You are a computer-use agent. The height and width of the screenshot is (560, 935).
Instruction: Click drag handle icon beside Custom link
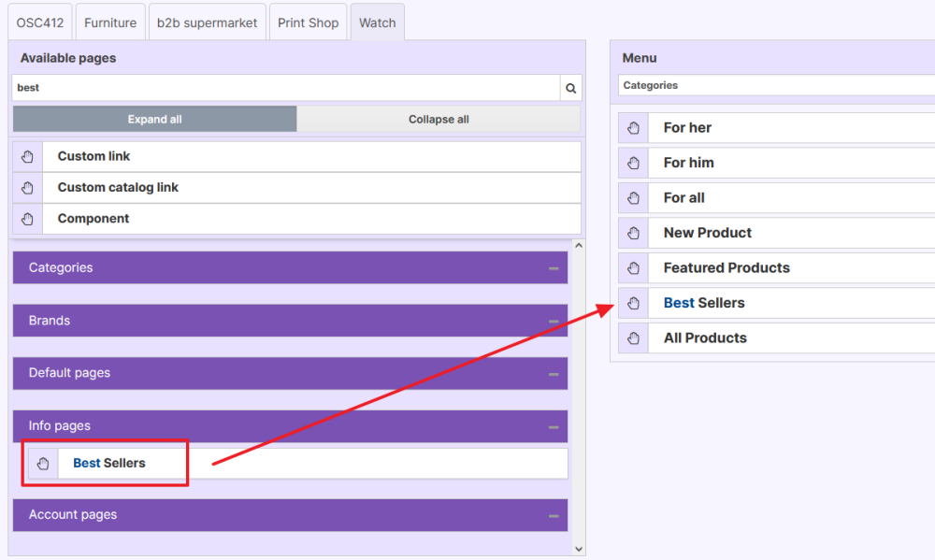click(x=27, y=156)
